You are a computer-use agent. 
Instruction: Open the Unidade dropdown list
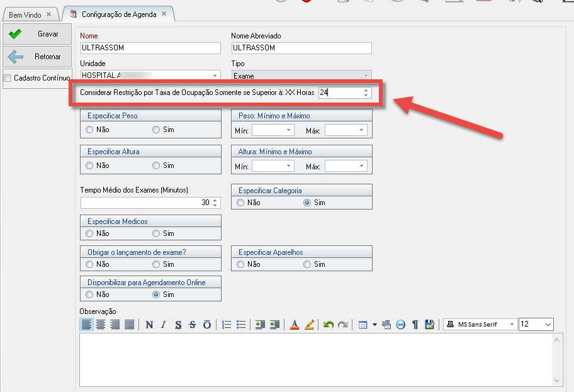tap(215, 76)
